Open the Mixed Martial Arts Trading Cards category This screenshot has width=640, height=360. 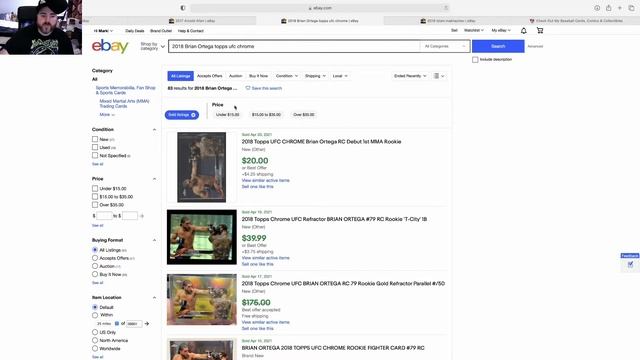[x=124, y=104]
